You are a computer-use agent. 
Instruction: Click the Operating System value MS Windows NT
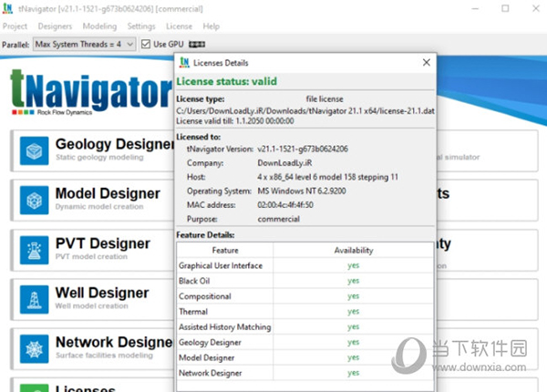pos(302,191)
